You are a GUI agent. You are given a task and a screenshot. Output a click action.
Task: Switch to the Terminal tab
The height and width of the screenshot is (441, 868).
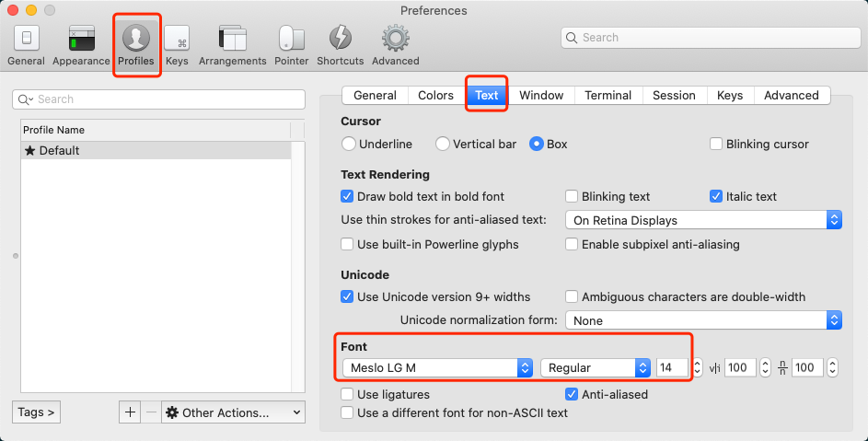[x=608, y=96]
